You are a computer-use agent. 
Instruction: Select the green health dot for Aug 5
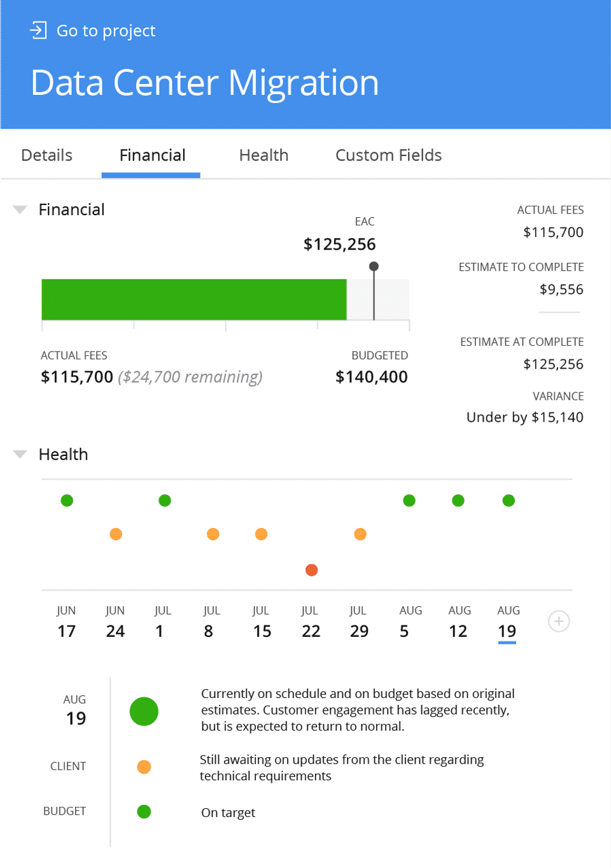click(409, 501)
